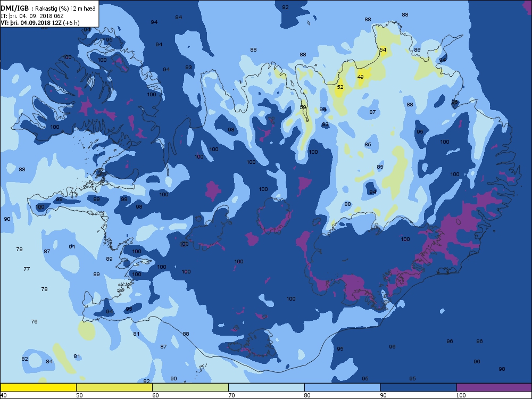Viewport: 532px width, 399px height.
Task: Click the 'VT: þri. 04.09.2018 12Z (+6 h)' line
Action: point(40,23)
